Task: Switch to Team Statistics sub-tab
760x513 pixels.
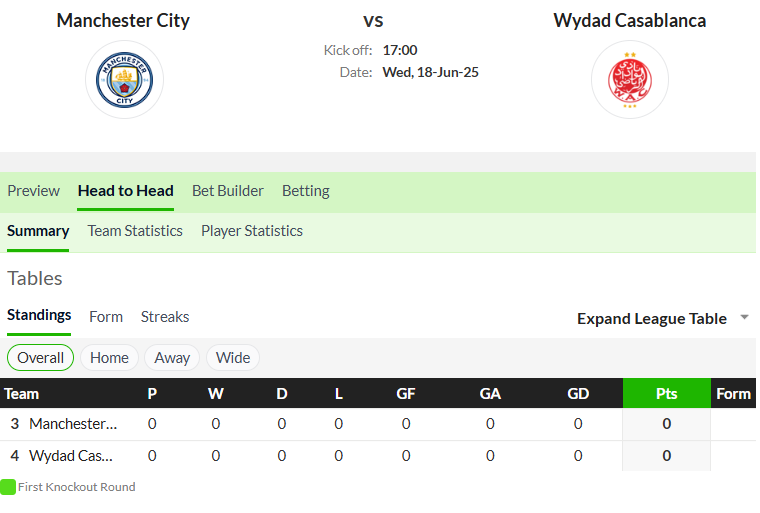Action: (135, 231)
